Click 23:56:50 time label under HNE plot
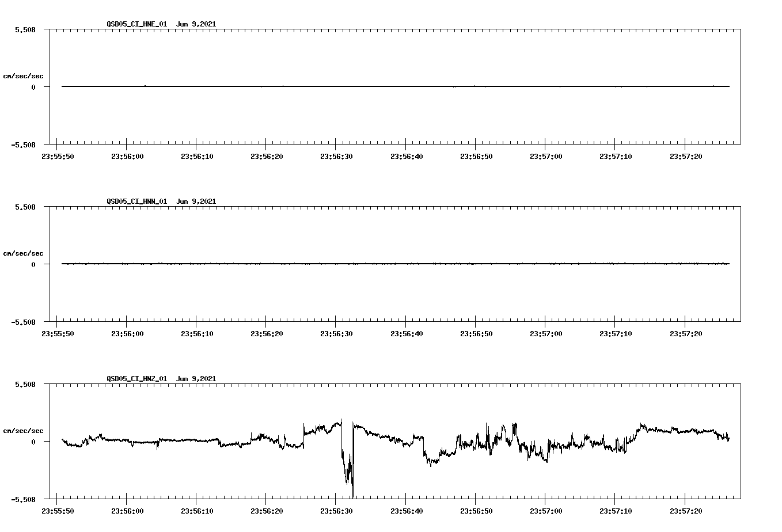Viewport: 782px width, 532px height. [476, 156]
